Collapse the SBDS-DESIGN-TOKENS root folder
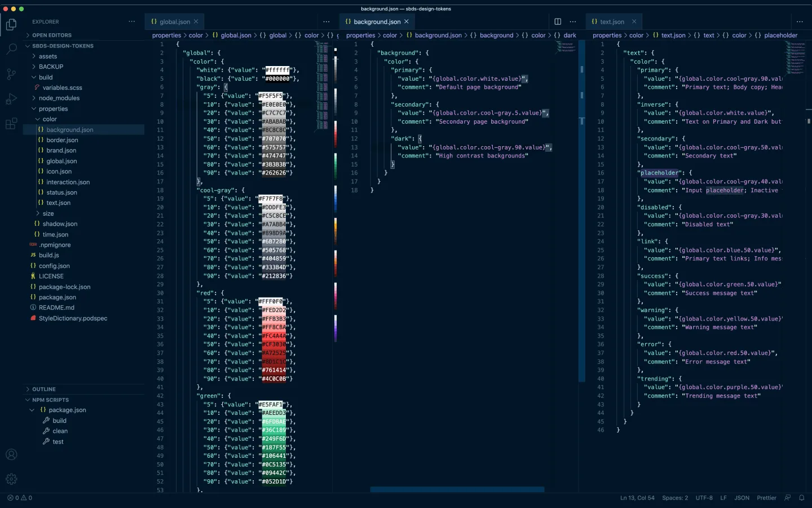Screen dimensions: 812x508 pyautogui.click(x=63, y=46)
